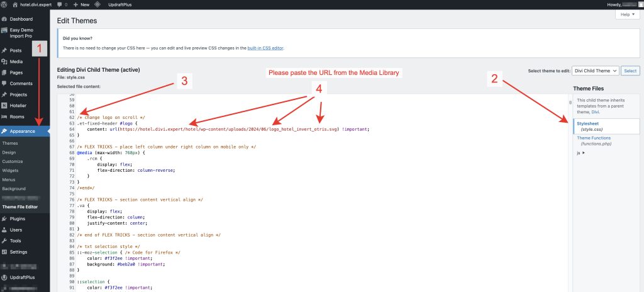Open the Select theme to edit dropdown
The image size is (644, 292).
pyautogui.click(x=596, y=70)
